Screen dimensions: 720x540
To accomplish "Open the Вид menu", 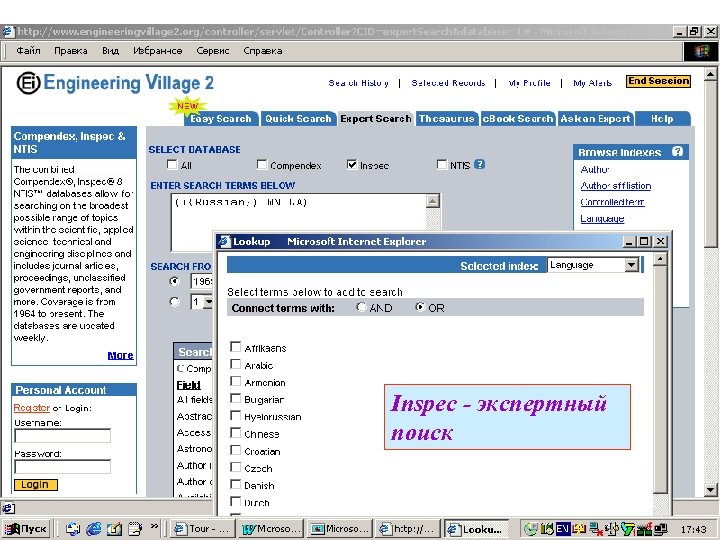I will pos(110,51).
